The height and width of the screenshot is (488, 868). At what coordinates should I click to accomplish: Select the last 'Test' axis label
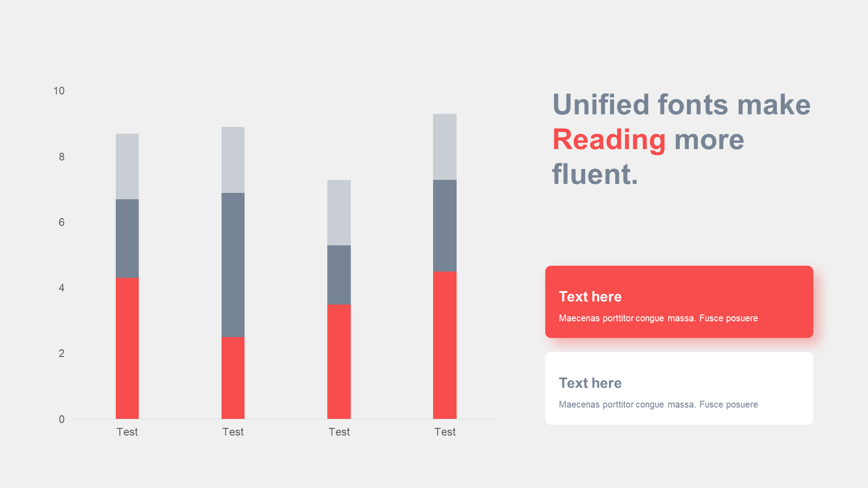(x=445, y=432)
